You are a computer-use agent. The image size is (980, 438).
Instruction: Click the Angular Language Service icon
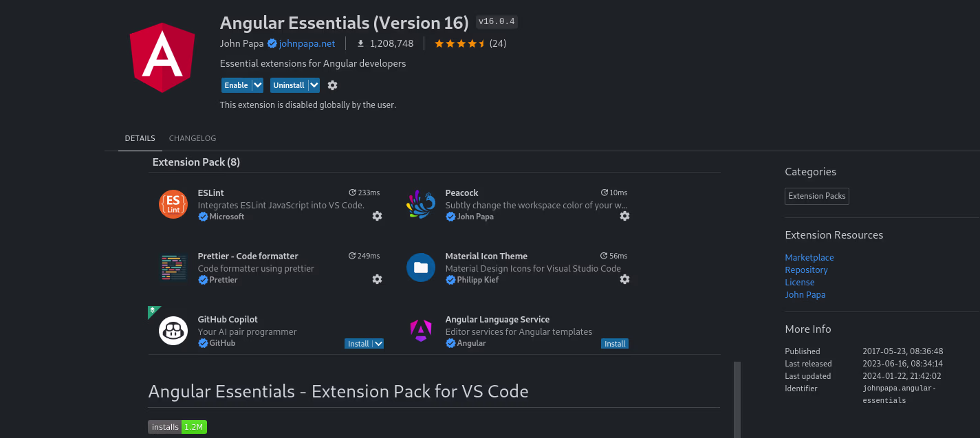421,331
